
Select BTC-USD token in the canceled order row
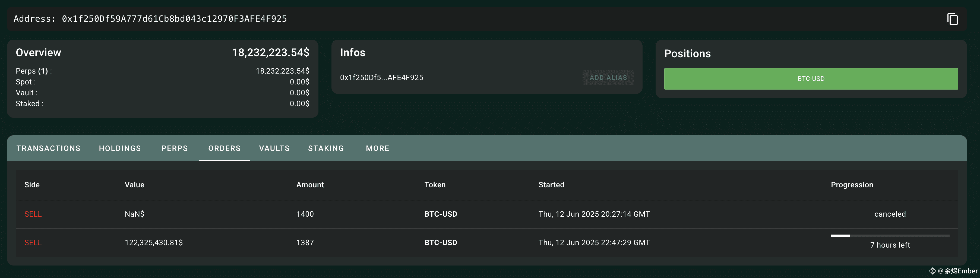[441, 214]
